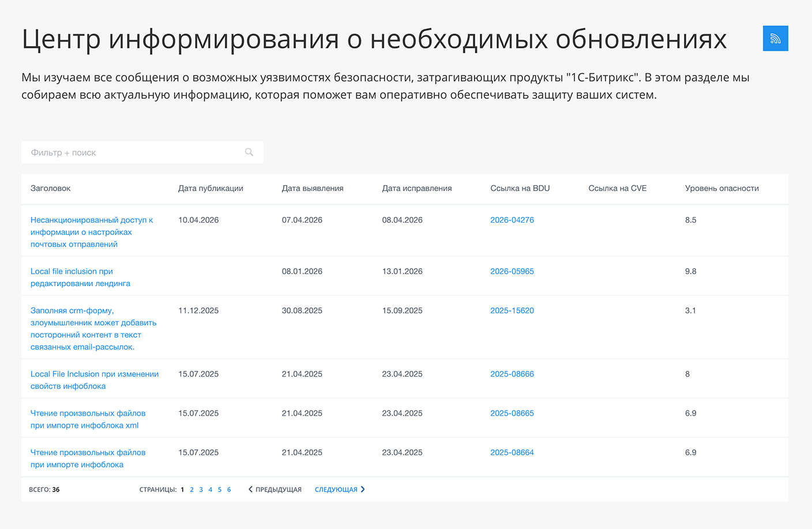
Task: Click publication date 11.12.2025
Action: click(x=198, y=310)
